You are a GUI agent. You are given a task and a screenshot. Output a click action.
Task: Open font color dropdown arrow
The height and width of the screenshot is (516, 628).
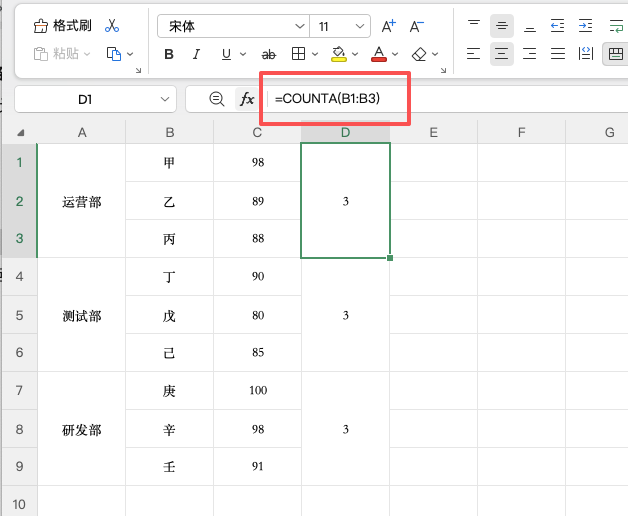(395, 54)
